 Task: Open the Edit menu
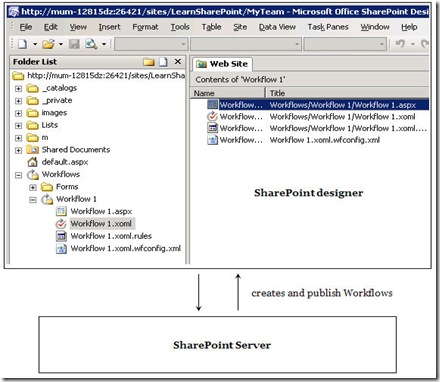[x=51, y=27]
